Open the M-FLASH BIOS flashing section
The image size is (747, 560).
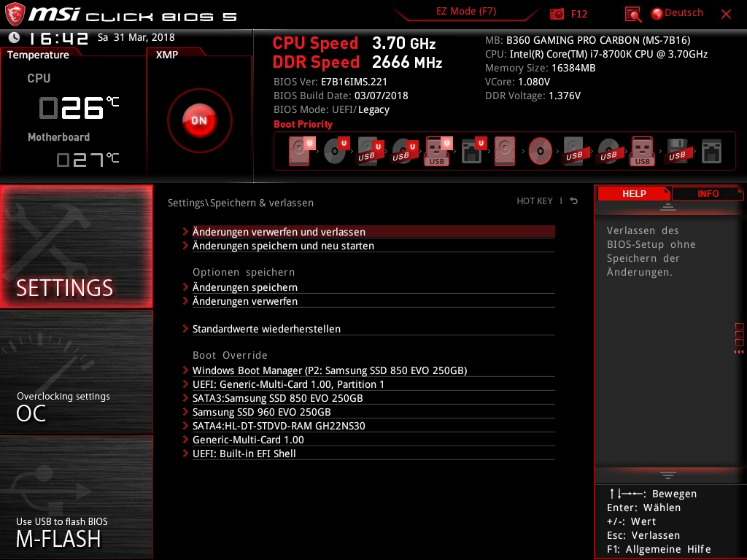76,497
